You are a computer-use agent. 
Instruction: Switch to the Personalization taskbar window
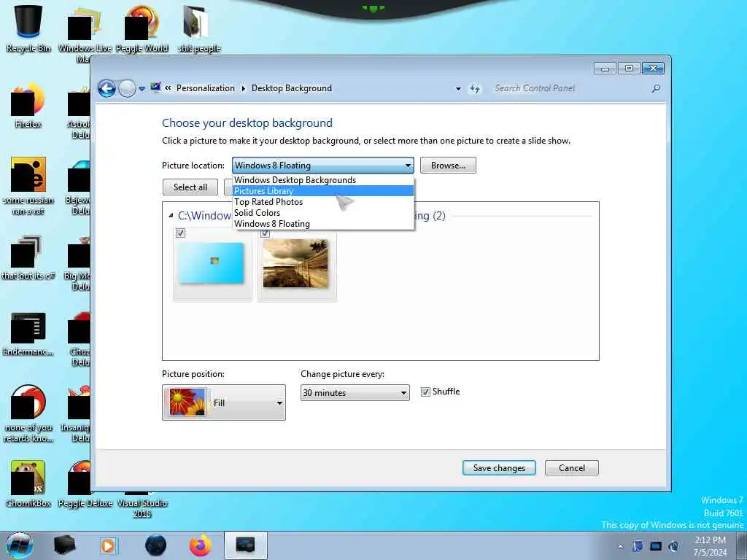[x=245, y=545]
